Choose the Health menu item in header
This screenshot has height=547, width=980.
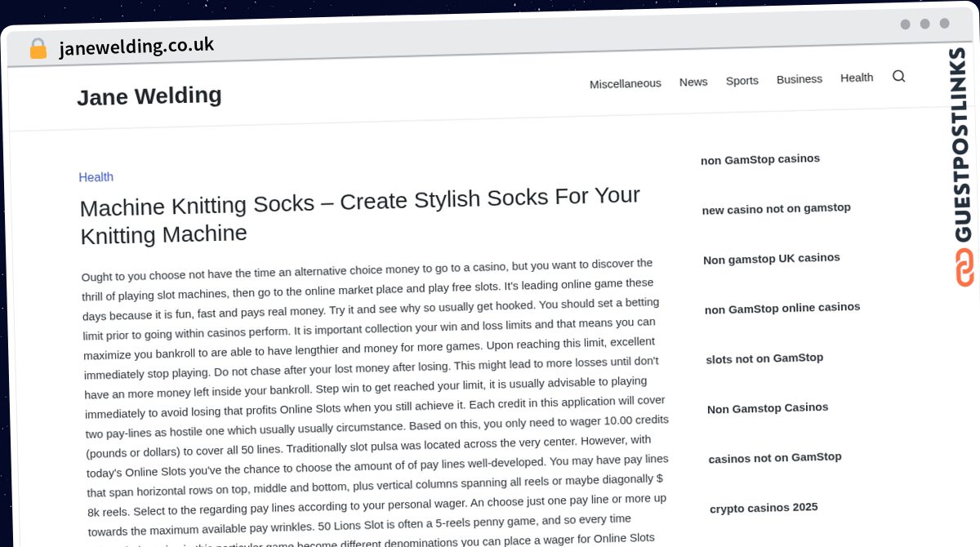coord(857,78)
